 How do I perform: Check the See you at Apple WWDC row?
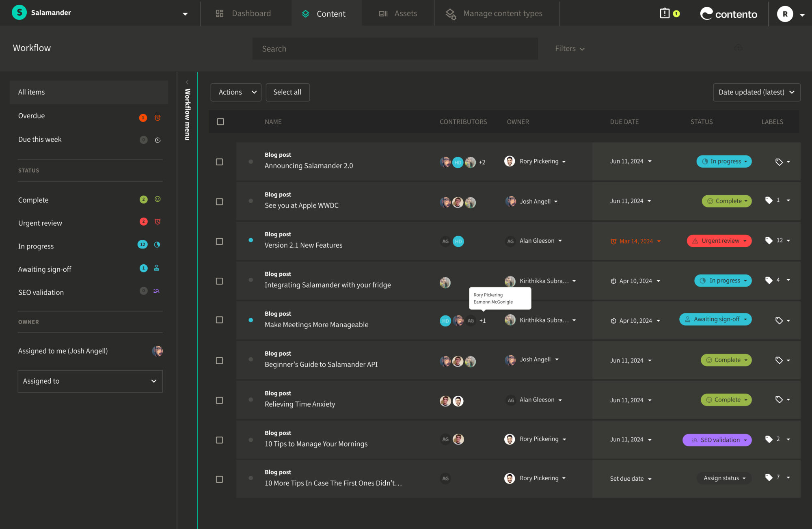coord(220,202)
